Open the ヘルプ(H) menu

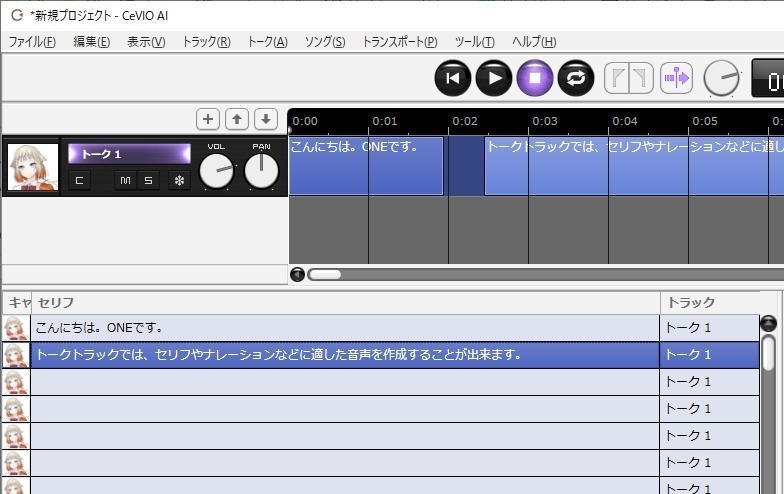pyautogui.click(x=534, y=42)
